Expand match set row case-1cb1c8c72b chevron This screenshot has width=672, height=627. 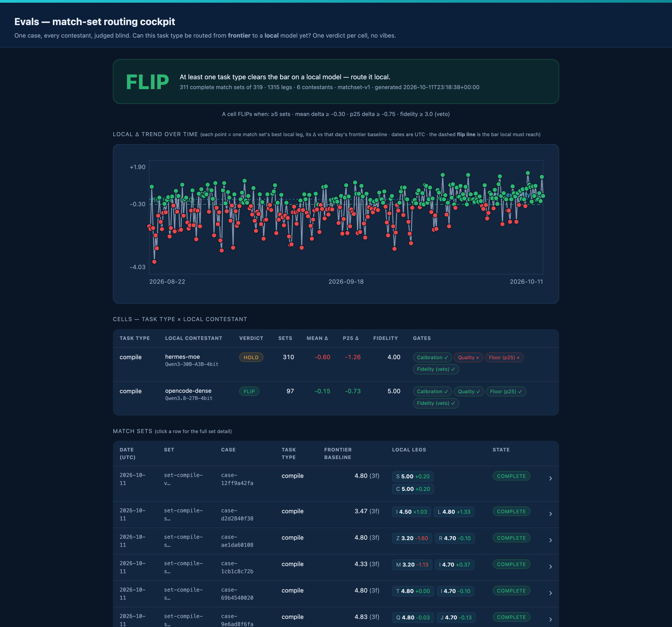coord(550,567)
